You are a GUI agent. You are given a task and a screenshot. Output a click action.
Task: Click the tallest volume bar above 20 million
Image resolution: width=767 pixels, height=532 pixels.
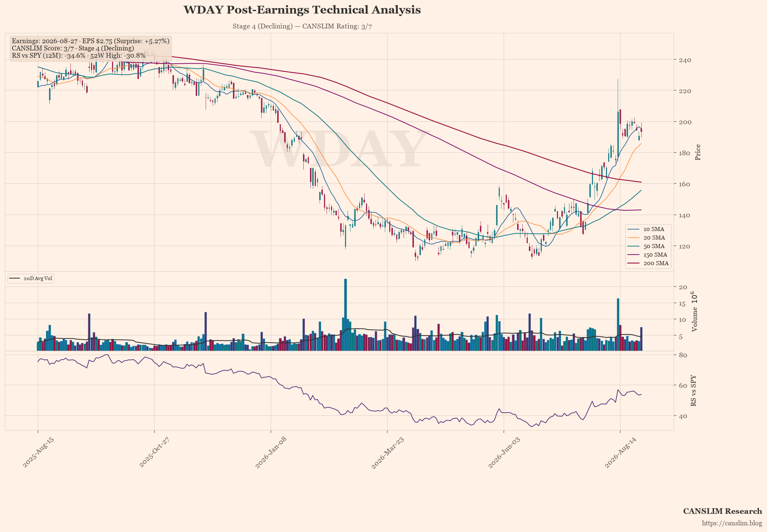tap(345, 315)
